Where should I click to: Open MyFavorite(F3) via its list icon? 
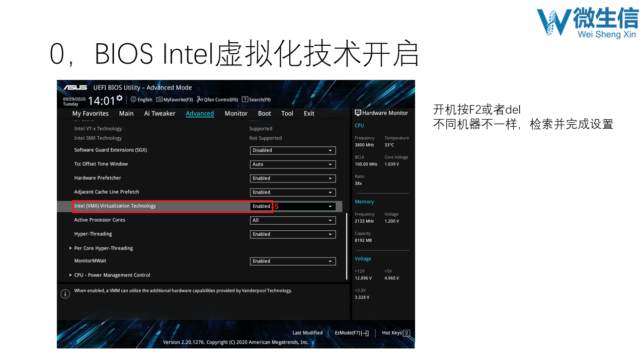coord(159,100)
